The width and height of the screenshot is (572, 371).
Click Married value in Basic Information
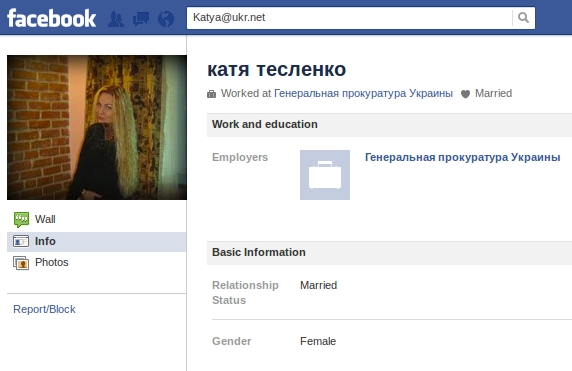pyautogui.click(x=318, y=285)
